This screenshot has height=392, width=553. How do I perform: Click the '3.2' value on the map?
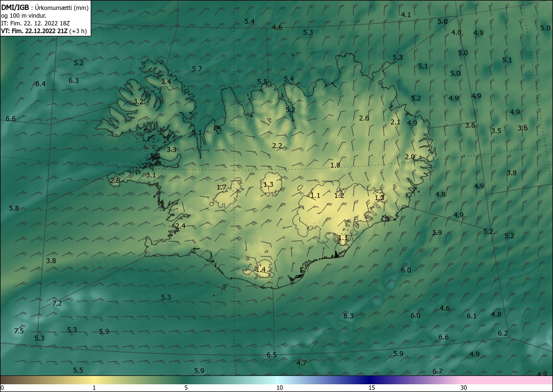pyautogui.click(x=139, y=102)
